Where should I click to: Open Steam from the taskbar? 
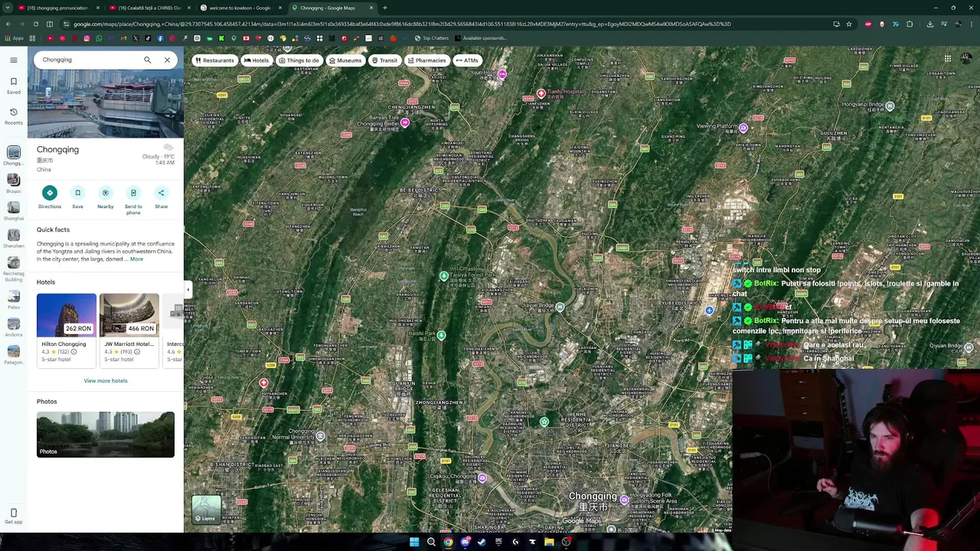click(482, 542)
